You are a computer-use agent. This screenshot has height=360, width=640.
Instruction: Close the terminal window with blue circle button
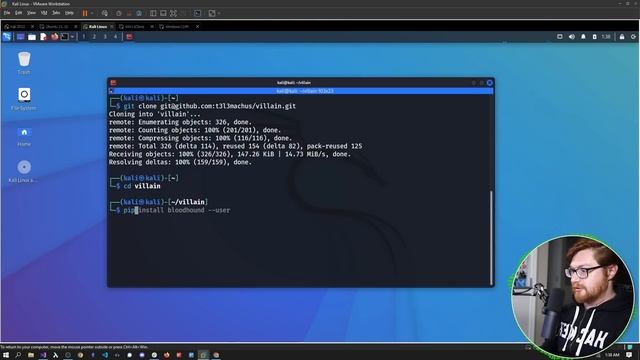tap(489, 83)
